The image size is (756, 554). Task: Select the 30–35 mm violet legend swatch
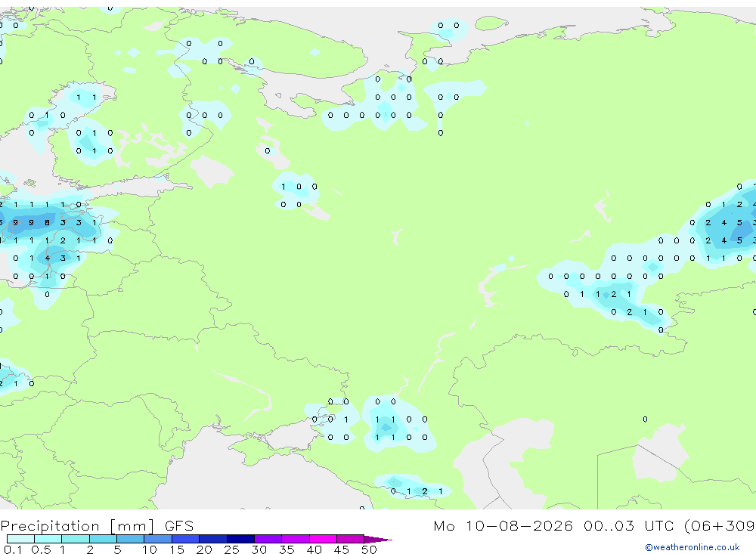coord(268,539)
